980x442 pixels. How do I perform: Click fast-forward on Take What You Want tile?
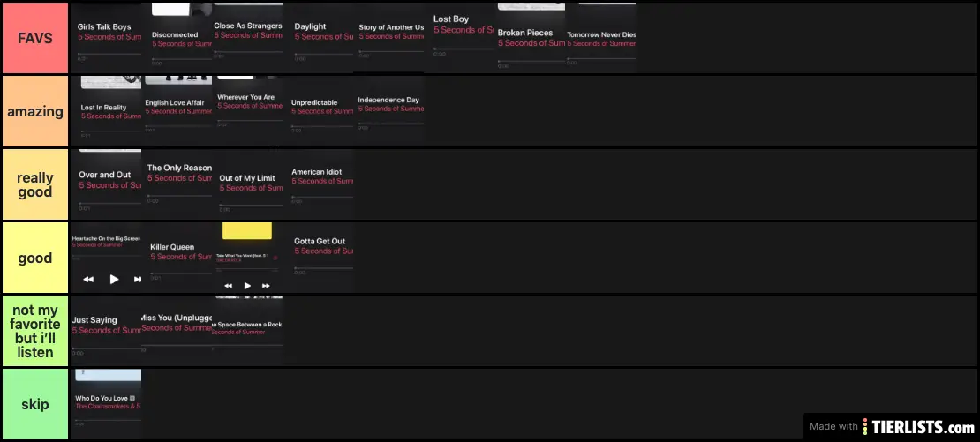[x=266, y=286]
